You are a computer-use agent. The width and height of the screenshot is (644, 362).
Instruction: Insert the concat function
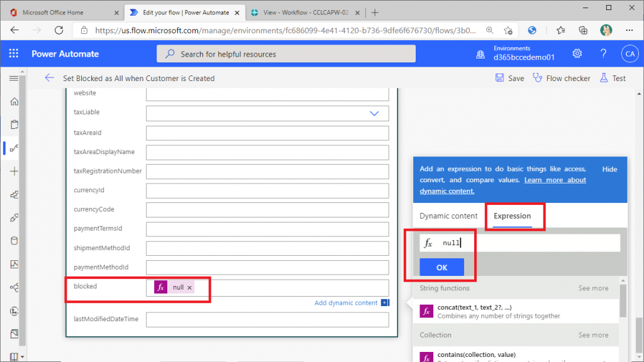pos(516,311)
